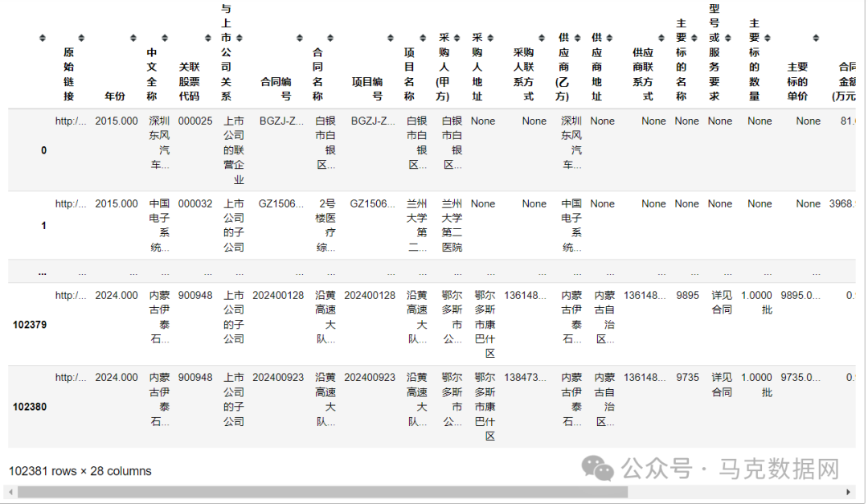This screenshot has width=868, height=504.
Task: Toggle sort arrows for 供应商联系方式
Action: (x=661, y=39)
